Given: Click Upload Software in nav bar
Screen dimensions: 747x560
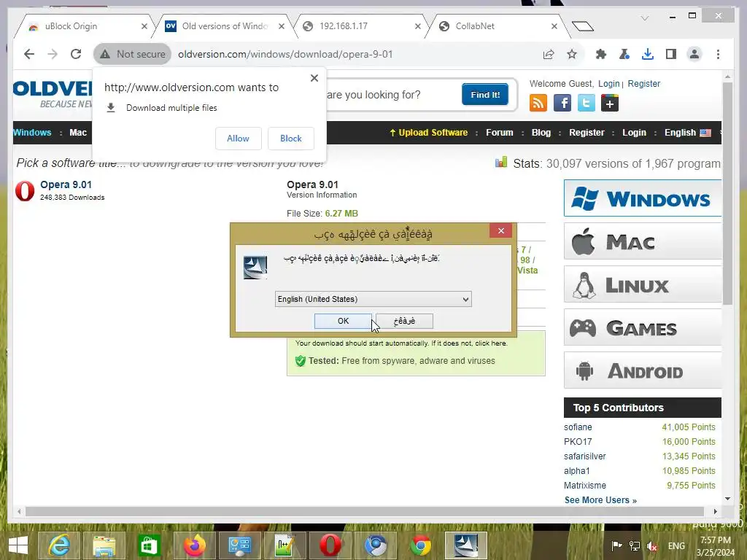Looking at the screenshot, I should pyautogui.click(x=429, y=133).
